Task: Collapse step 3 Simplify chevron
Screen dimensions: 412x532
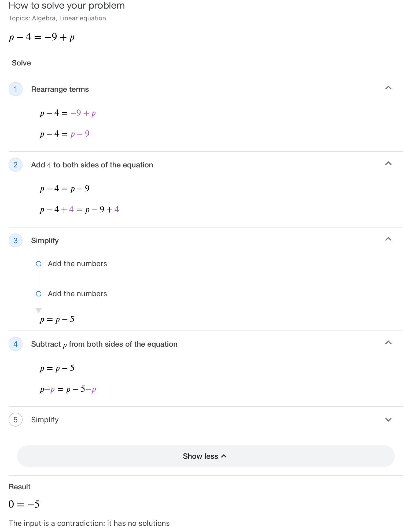Action: point(388,239)
